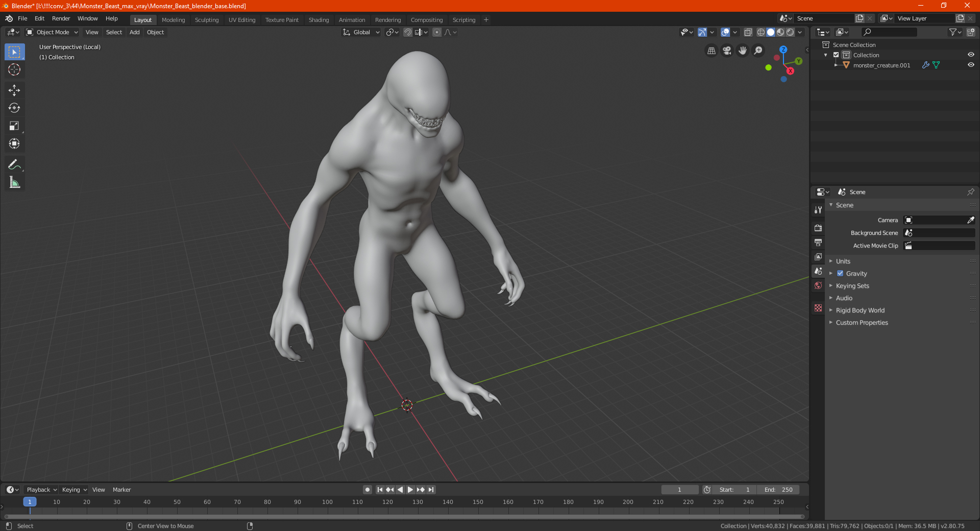Click the Blender logo menu

(x=9, y=18)
